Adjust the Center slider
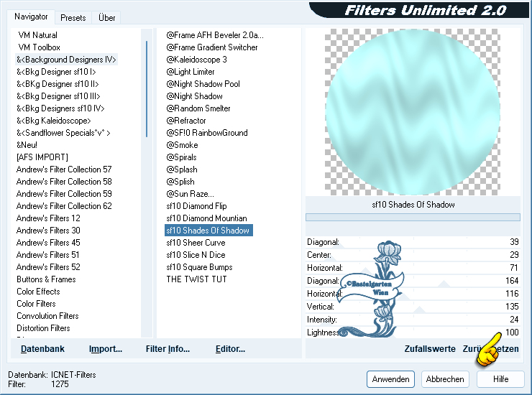This screenshot has height=395, width=532. pyautogui.click(x=413, y=255)
